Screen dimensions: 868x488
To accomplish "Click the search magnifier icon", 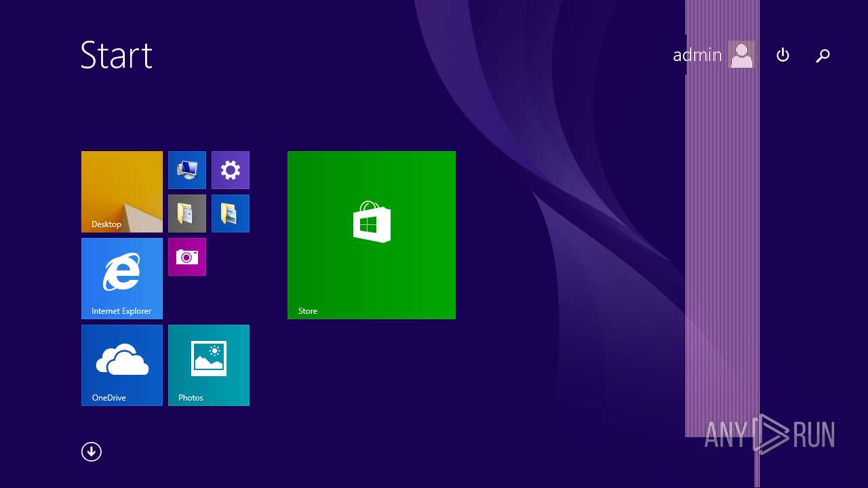I will coord(823,56).
